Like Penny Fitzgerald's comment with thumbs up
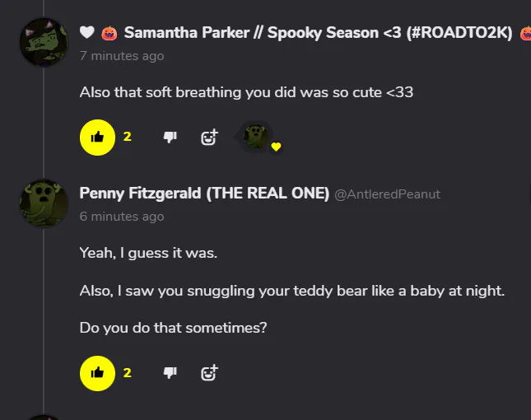 pos(97,373)
